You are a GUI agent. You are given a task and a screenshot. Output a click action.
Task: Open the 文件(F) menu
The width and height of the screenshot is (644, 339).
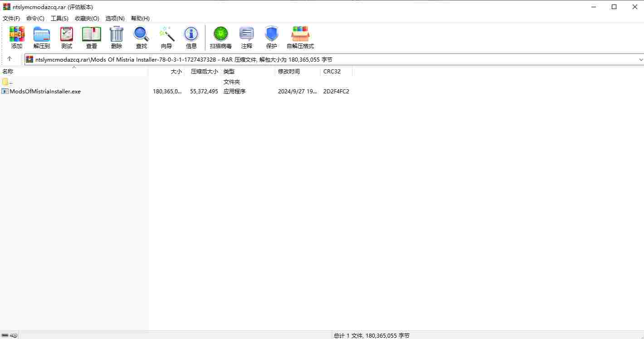pos(11,18)
